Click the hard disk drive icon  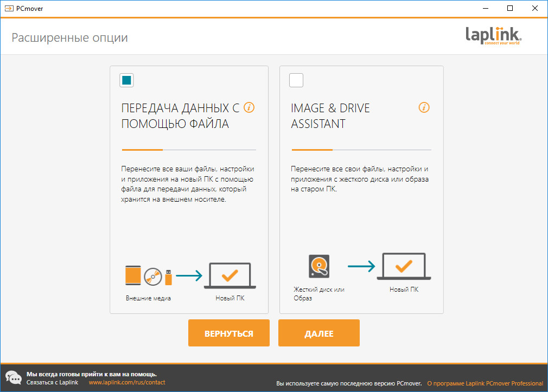click(319, 266)
